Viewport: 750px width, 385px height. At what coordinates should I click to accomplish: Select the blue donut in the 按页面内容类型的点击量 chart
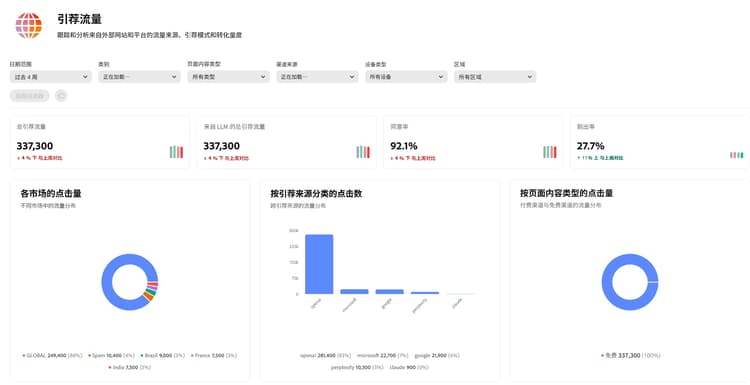click(607, 282)
